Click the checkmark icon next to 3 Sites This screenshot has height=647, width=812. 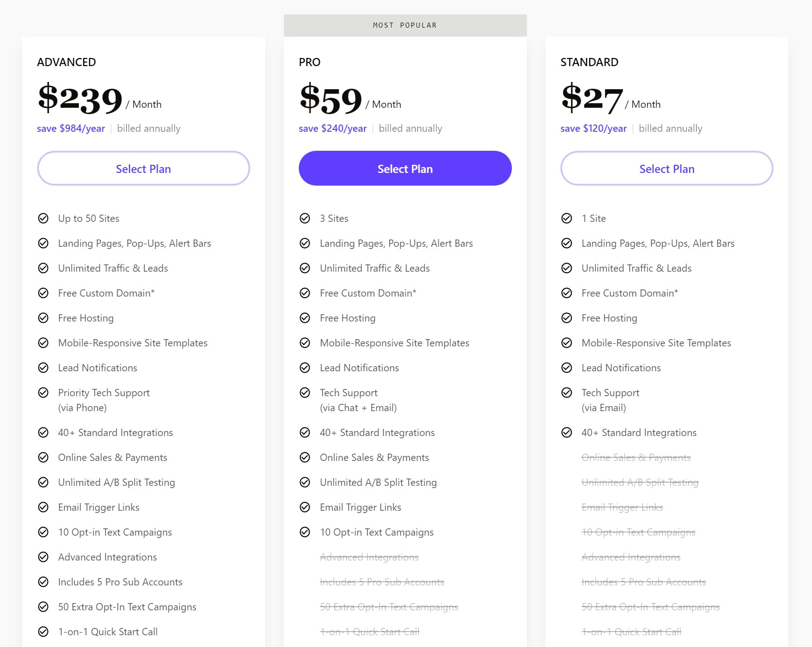(305, 218)
